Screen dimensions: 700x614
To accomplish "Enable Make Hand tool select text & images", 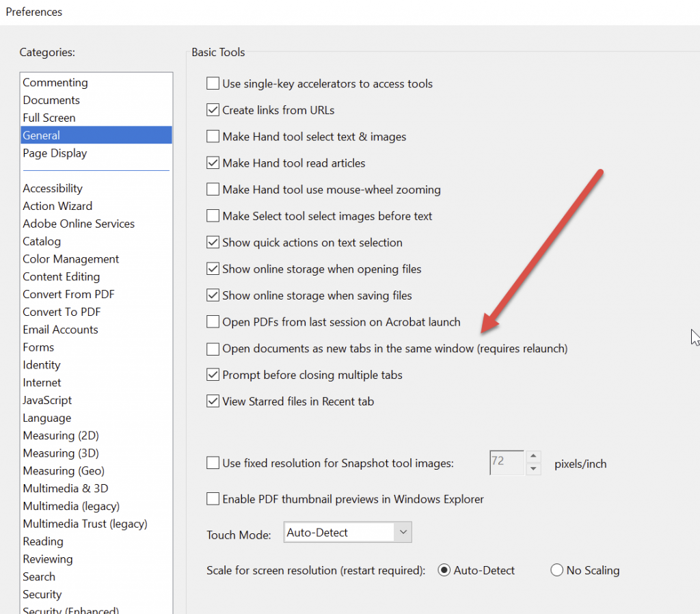I will point(214,136).
